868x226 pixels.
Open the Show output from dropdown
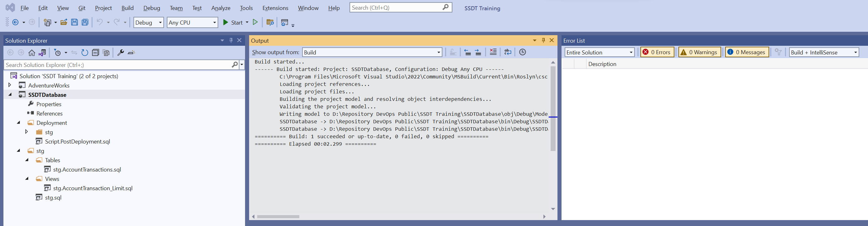tap(372, 52)
